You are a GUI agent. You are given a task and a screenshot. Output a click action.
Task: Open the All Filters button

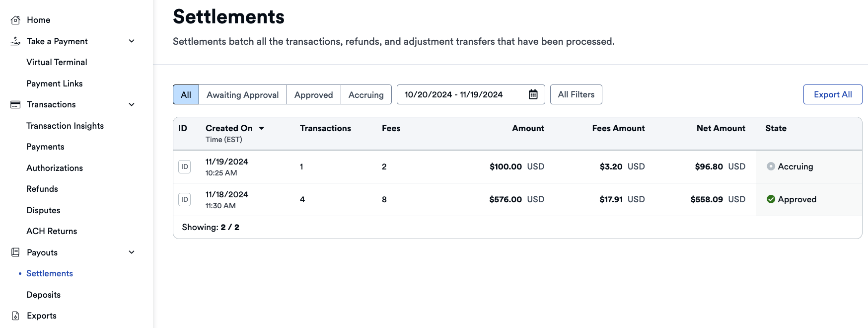point(576,94)
